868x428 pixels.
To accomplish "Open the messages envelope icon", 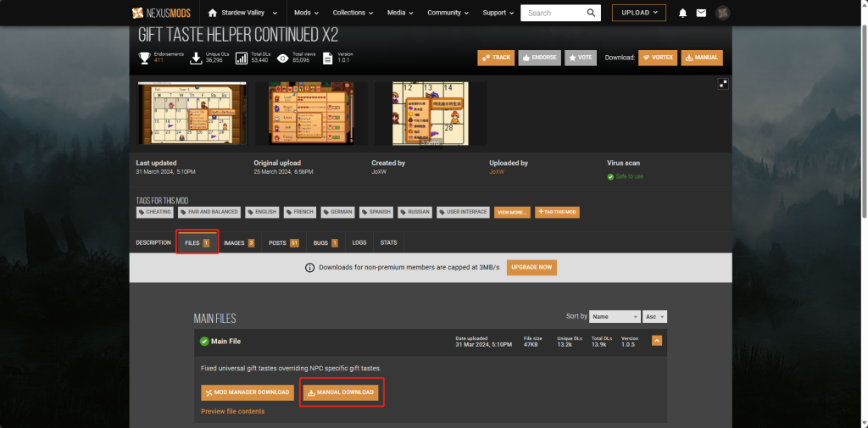I will [x=701, y=13].
